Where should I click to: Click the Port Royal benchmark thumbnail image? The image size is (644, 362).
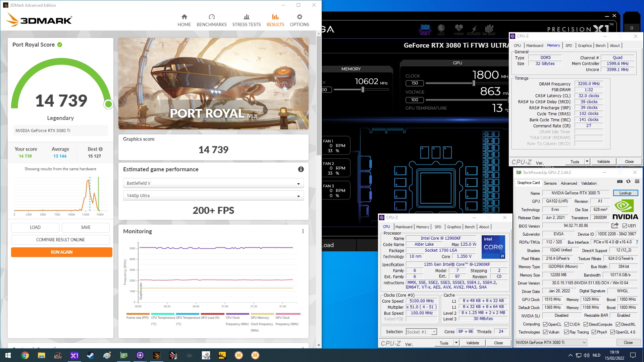[213, 83]
